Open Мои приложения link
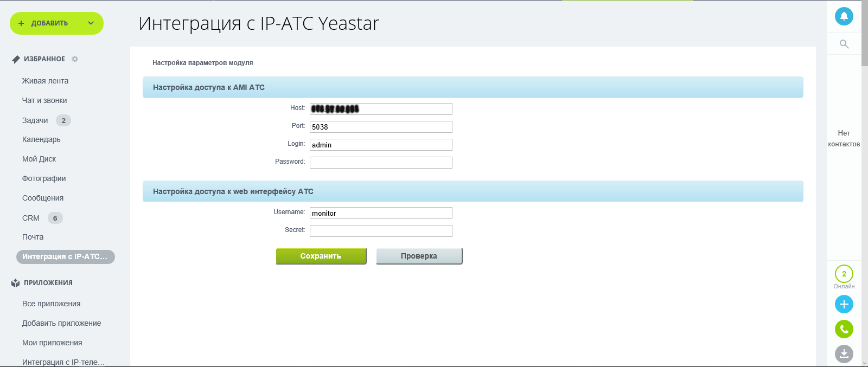Image resolution: width=868 pixels, height=367 pixels. pyautogui.click(x=52, y=343)
